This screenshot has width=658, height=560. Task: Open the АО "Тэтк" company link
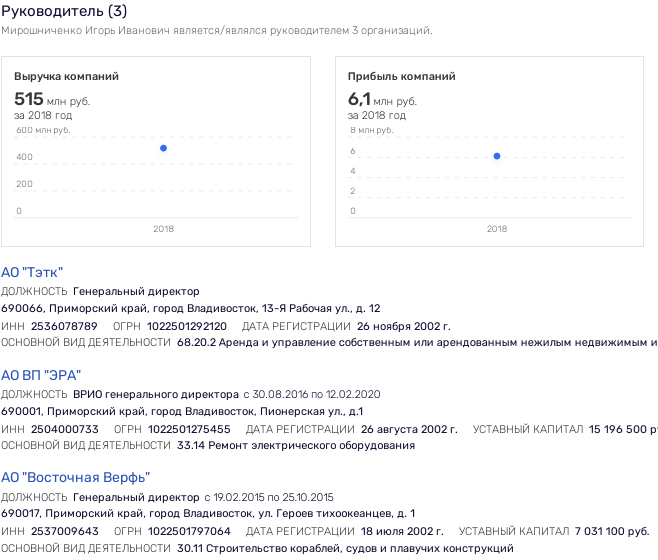click(x=32, y=272)
